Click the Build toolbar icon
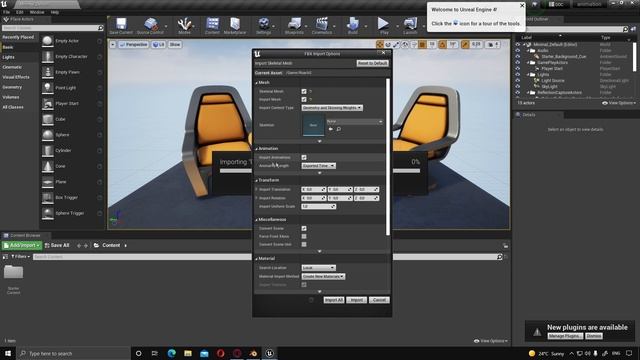The width and height of the screenshot is (640, 360). 353,26
